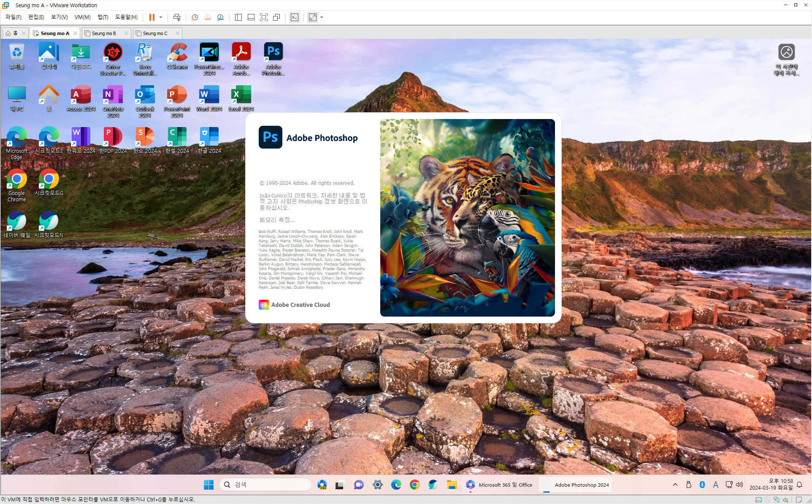This screenshot has width=812, height=504.
Task: Toggle the thumbnail bar view icon
Action: pos(251,17)
